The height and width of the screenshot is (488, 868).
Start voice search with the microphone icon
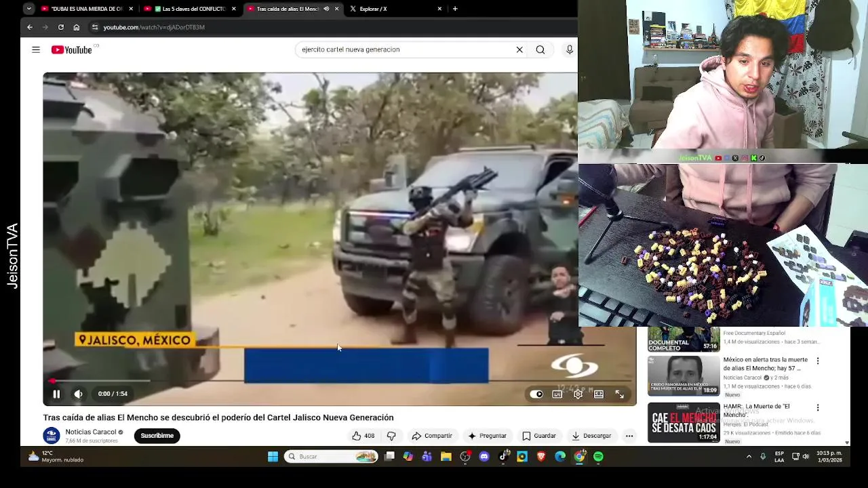[570, 49]
